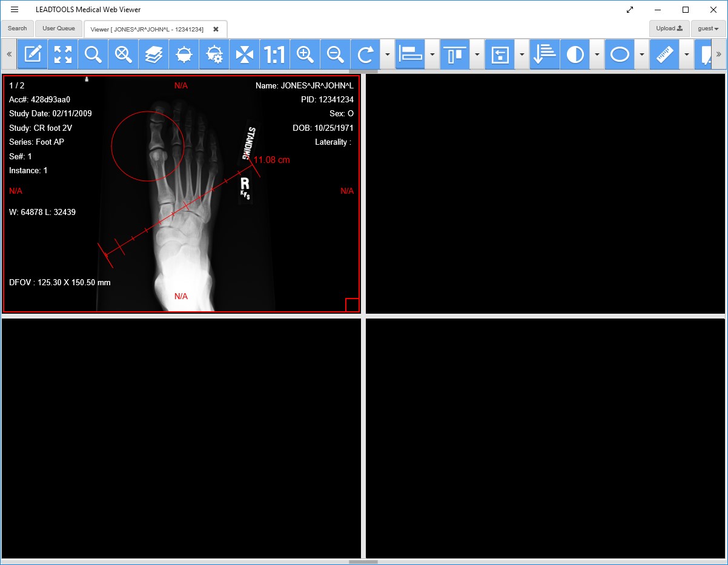Open the User Queue tab
The width and height of the screenshot is (728, 565).
(58, 28)
